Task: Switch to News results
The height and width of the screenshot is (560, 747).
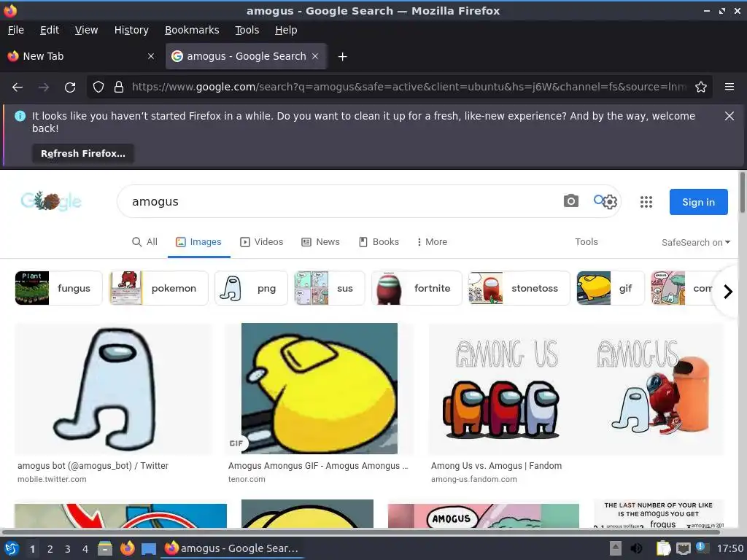Action: [x=321, y=242]
